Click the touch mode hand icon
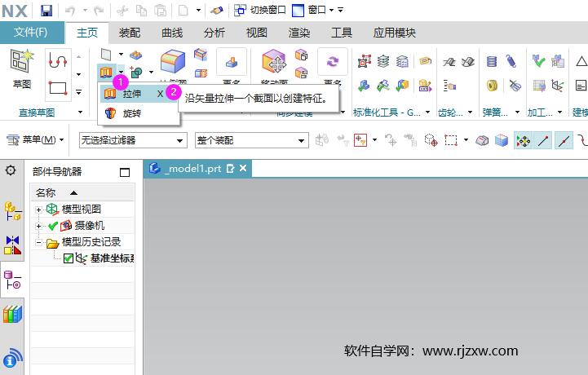Screen dimensions: 588x375 [217, 11]
